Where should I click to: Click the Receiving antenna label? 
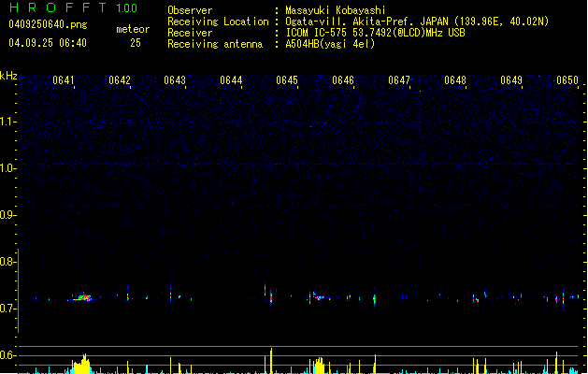pos(215,44)
